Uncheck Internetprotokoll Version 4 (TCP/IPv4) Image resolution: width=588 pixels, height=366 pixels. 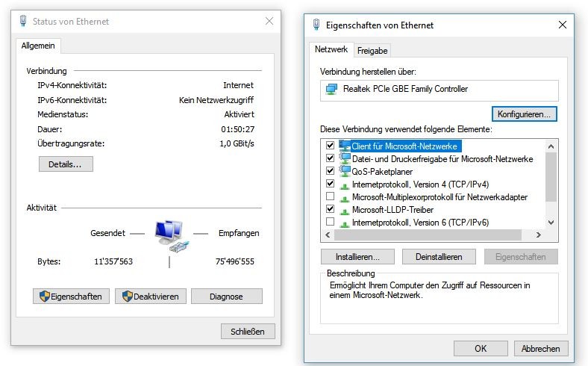click(330, 184)
